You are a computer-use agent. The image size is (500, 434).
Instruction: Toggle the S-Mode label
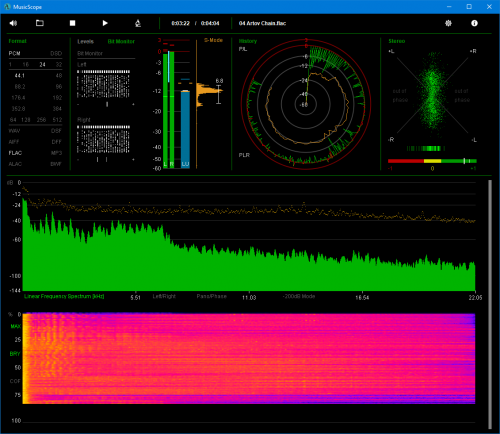[213, 40]
